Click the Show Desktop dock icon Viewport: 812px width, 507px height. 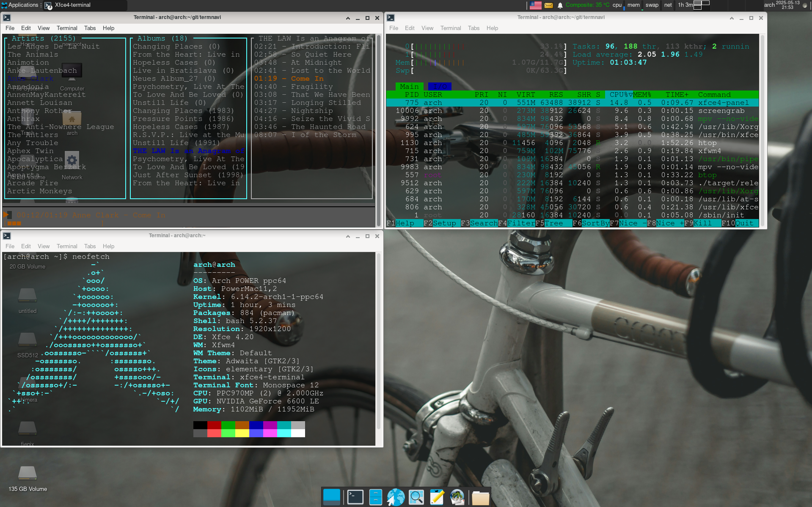pos(331,497)
